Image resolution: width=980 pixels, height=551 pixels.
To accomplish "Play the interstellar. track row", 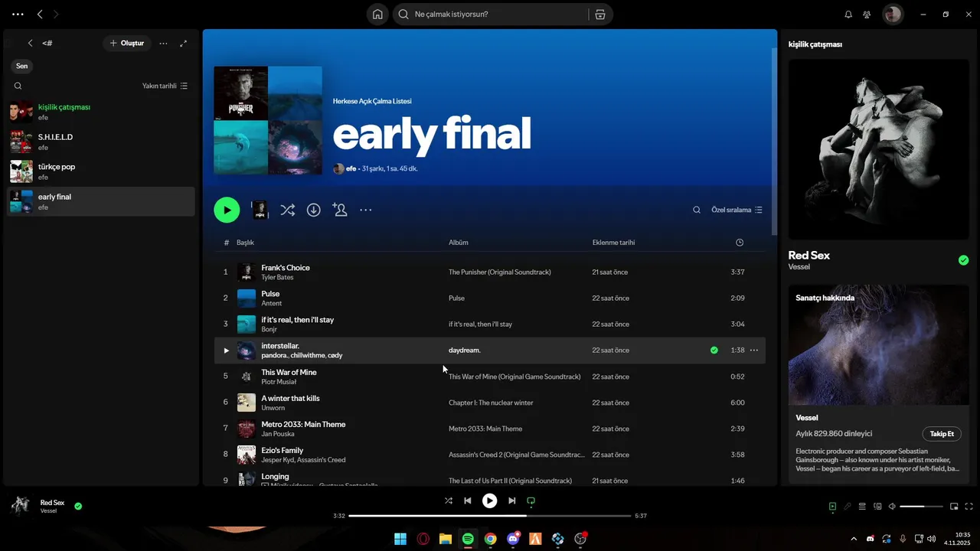I will [x=226, y=350].
